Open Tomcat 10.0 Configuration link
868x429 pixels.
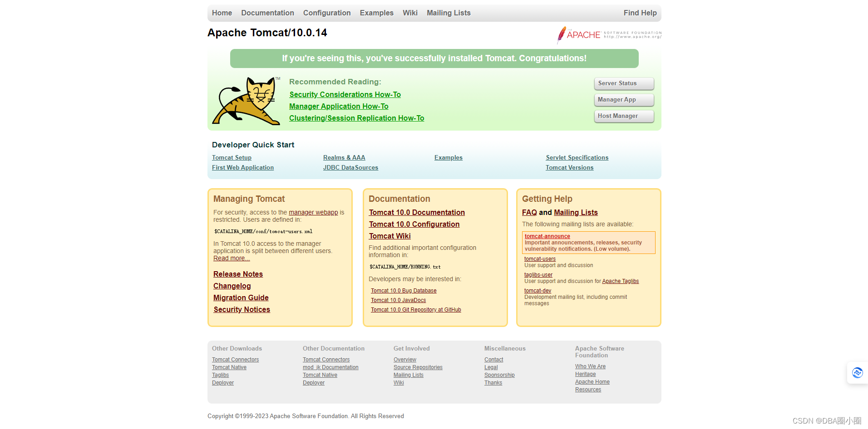414,224
